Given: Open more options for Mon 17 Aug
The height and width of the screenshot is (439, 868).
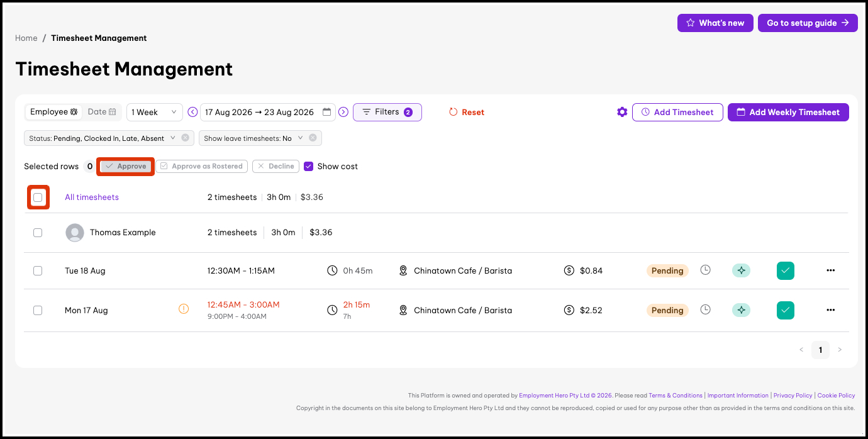Looking at the screenshot, I should (831, 310).
